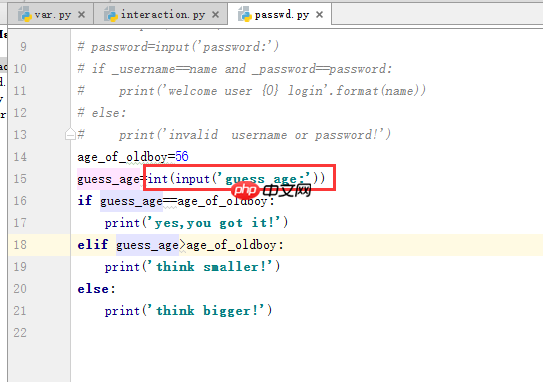Image resolution: width=543 pixels, height=382 pixels.
Task: Place cursor on the number 56
Action: [x=181, y=157]
